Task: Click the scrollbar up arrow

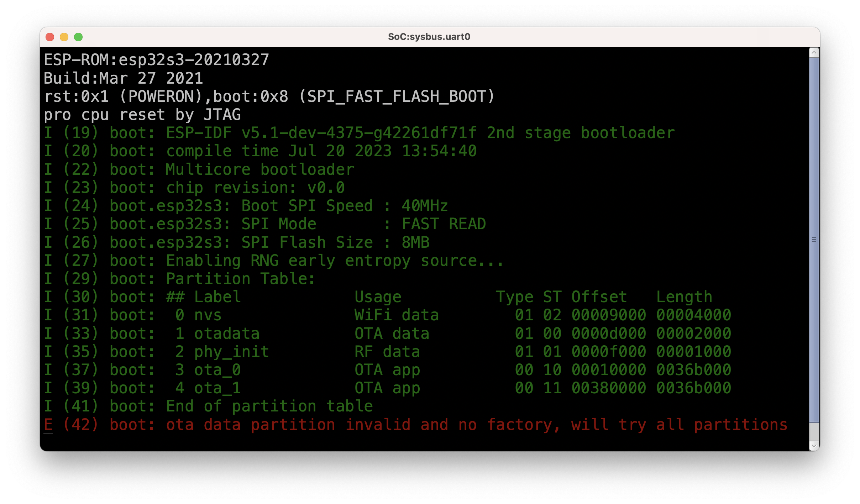Action: [814, 53]
